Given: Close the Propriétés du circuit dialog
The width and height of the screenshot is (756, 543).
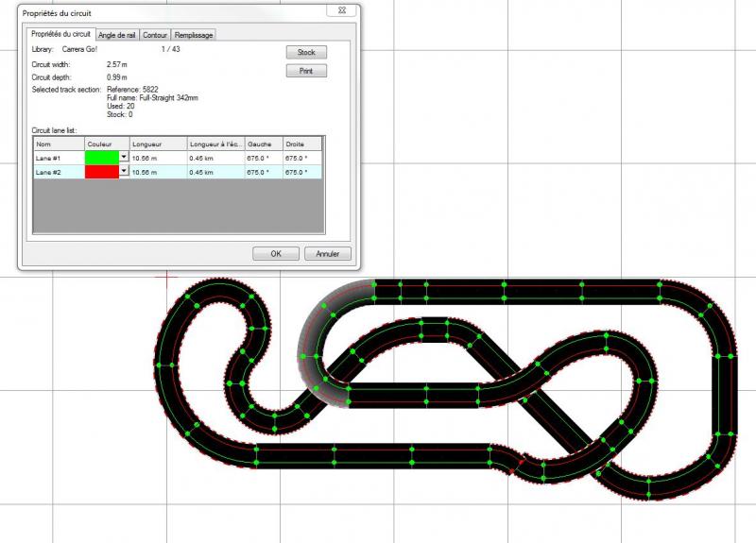Looking at the screenshot, I should (x=340, y=12).
